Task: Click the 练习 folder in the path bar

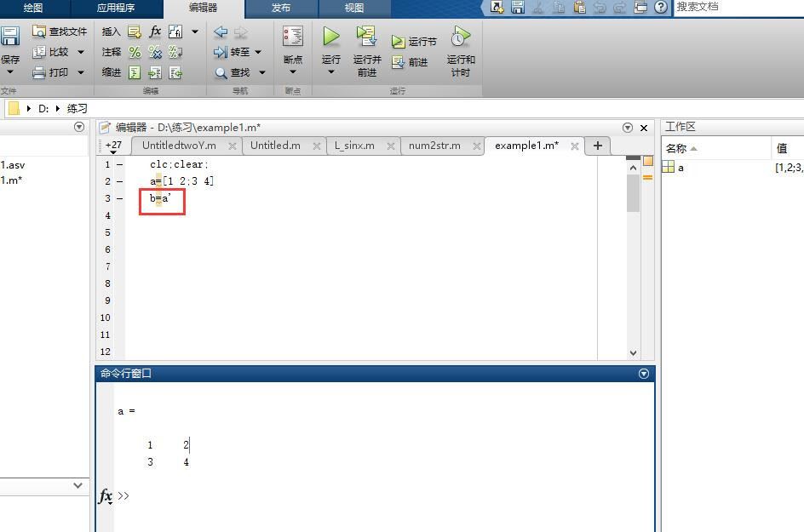Action: (x=77, y=109)
